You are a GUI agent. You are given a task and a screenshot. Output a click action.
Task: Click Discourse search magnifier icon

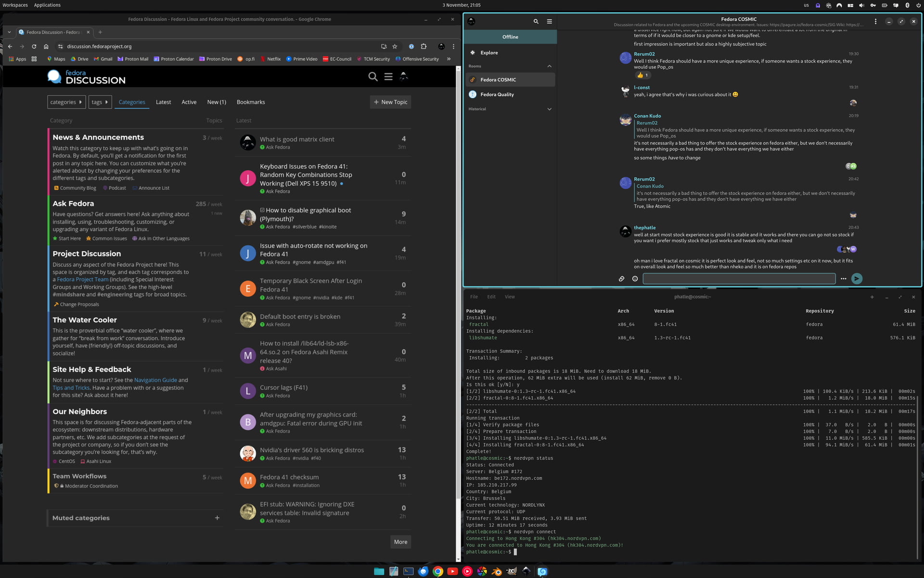coord(372,77)
